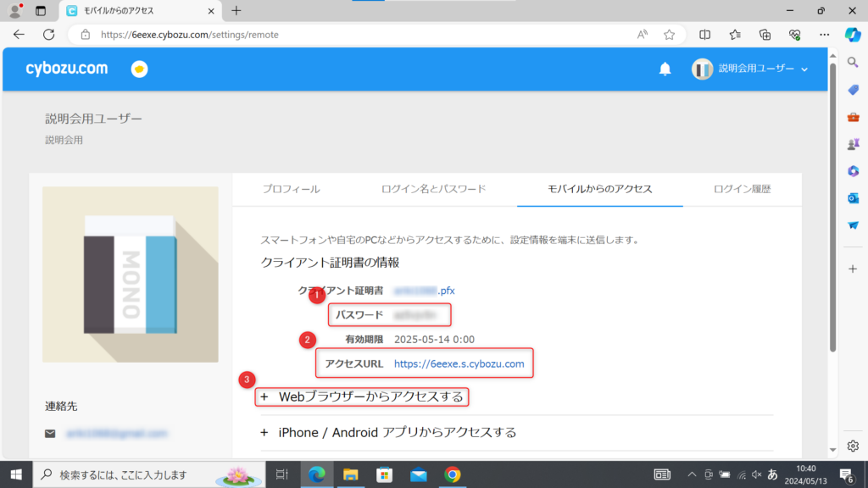Open the Copilot icon in Edge sidebar
868x488 pixels.
pos(853,35)
